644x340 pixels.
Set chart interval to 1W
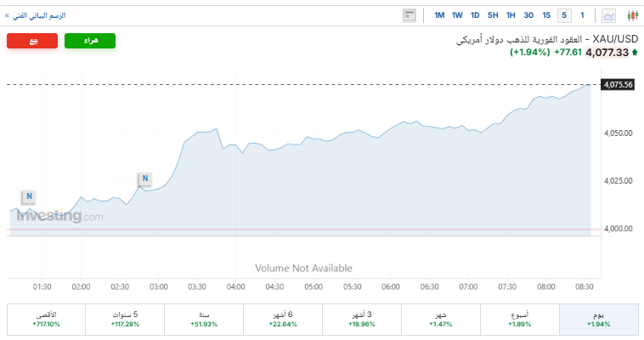point(457,15)
